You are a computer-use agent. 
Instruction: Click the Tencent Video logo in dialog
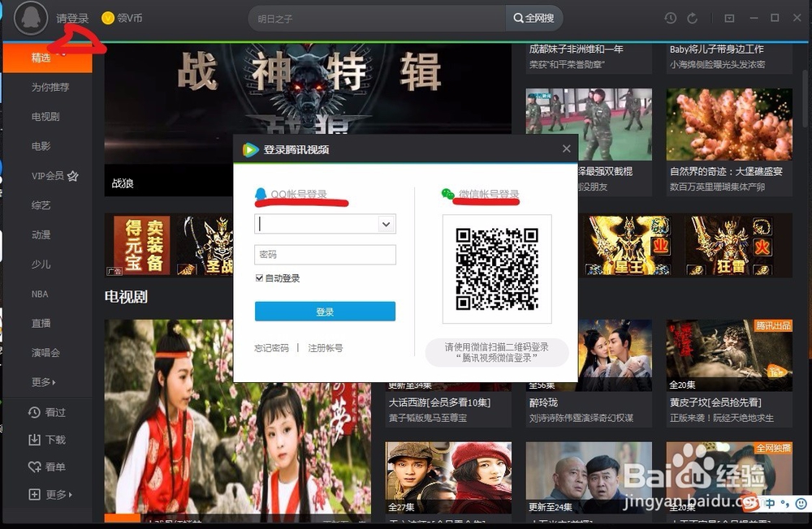251,149
